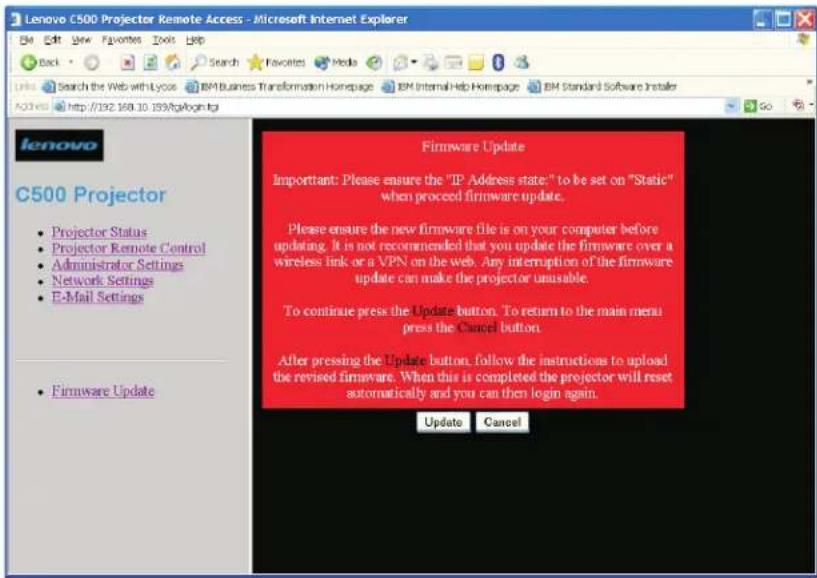Expand the address bar dropdown arrow
This screenshot has width=817, height=578.
[732, 106]
